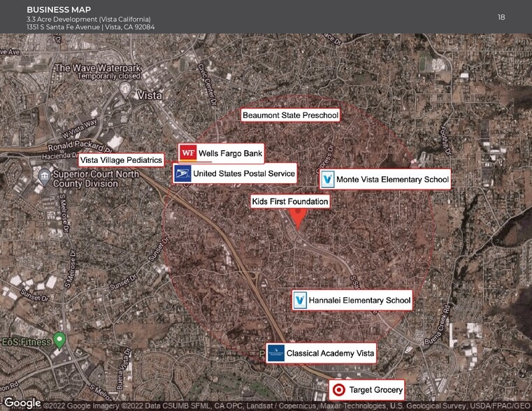
Task: Click the Wells Fargo WF logo icon
Action: coord(187,153)
